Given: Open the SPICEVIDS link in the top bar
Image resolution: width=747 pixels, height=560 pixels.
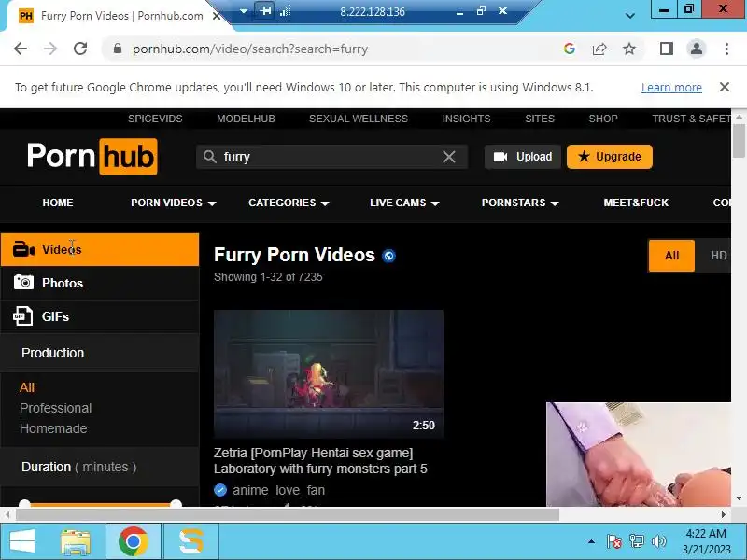Looking at the screenshot, I should pyautogui.click(x=155, y=119).
